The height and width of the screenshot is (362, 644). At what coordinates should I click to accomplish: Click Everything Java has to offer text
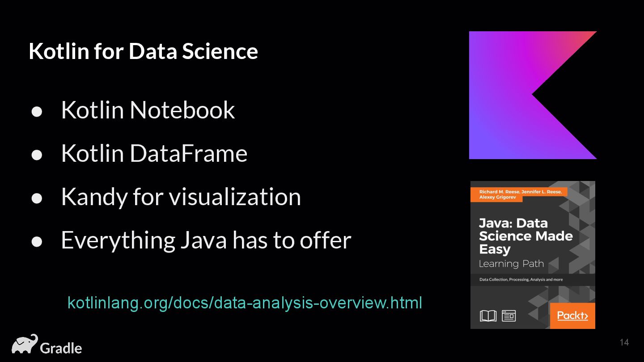click(x=206, y=240)
